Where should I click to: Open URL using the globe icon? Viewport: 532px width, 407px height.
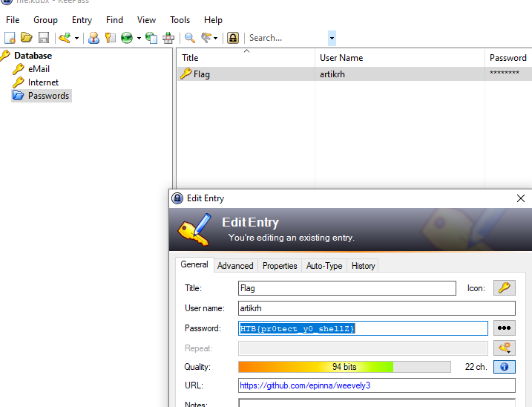tap(127, 38)
